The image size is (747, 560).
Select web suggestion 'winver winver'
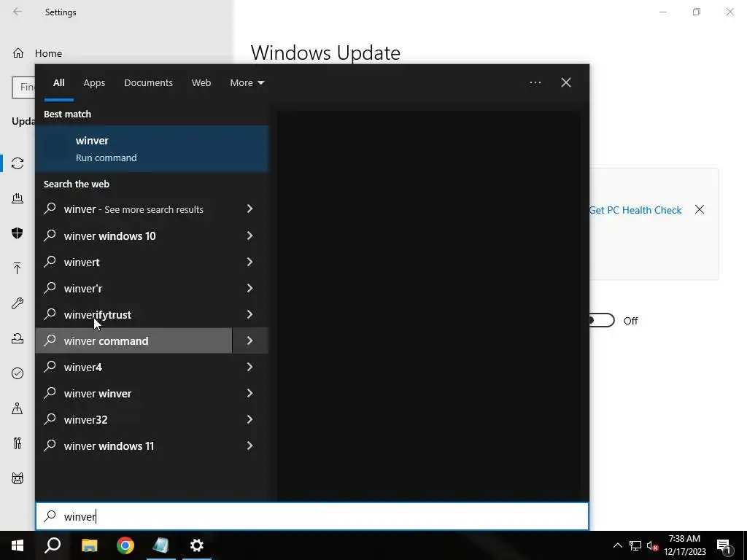point(134,393)
